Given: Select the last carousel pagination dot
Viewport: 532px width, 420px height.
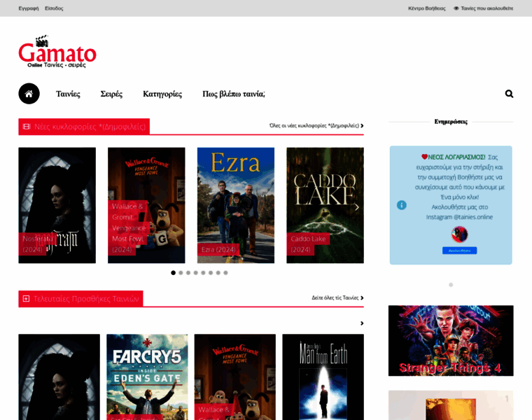Looking at the screenshot, I should [225, 273].
